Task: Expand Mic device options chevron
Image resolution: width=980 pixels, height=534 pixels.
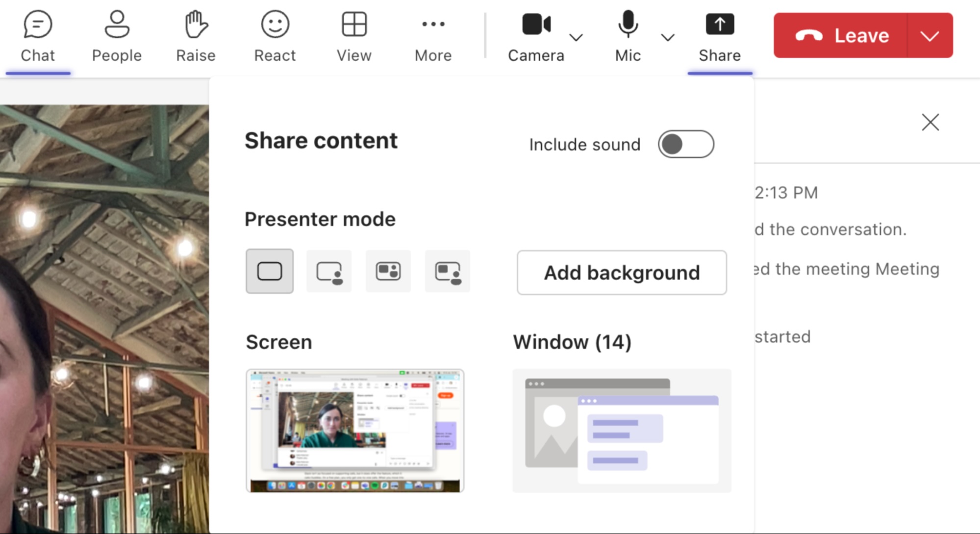Action: click(x=668, y=37)
